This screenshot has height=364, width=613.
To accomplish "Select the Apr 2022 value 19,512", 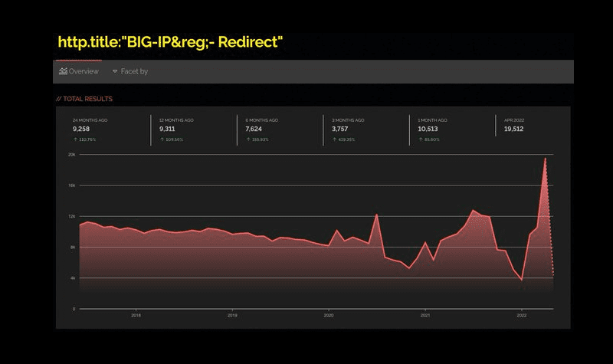I will (514, 130).
